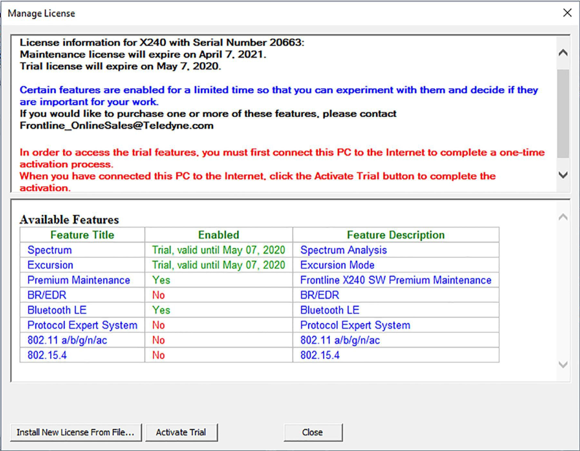
Task: Click the license info pane's up arrow
Action: click(563, 53)
